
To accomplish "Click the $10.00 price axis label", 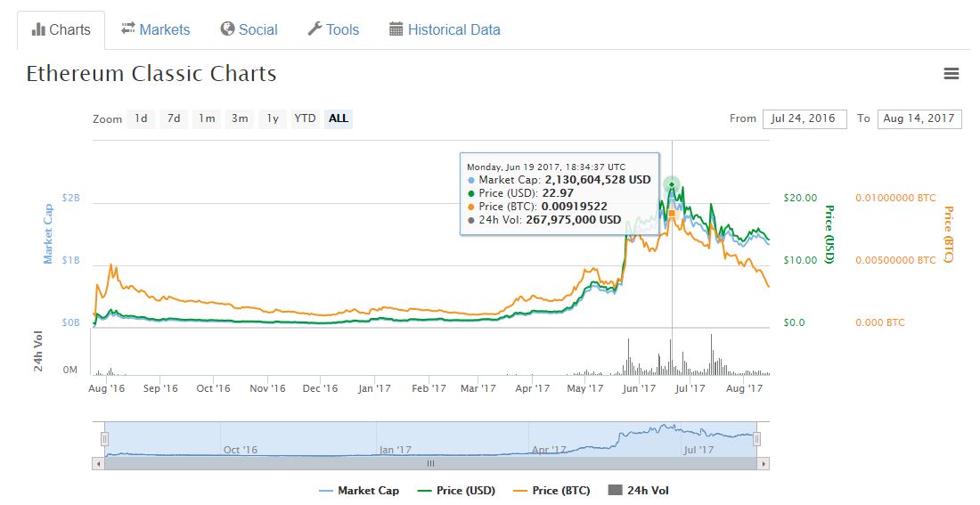I will (800, 260).
